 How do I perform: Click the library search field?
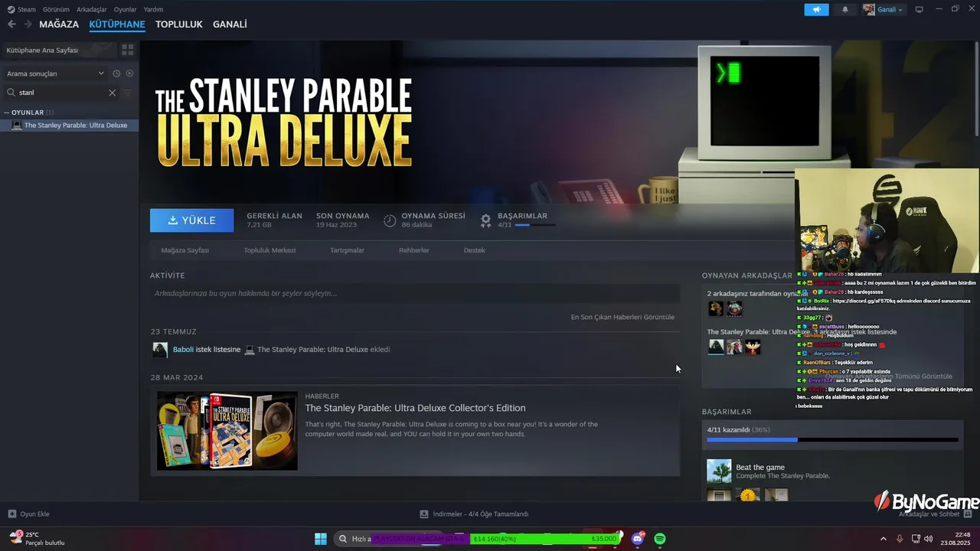pos(61,93)
